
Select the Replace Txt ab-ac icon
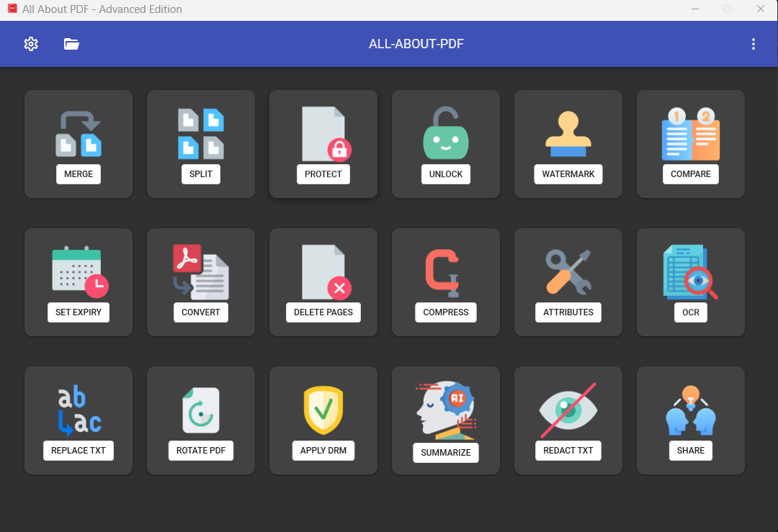coord(79,410)
